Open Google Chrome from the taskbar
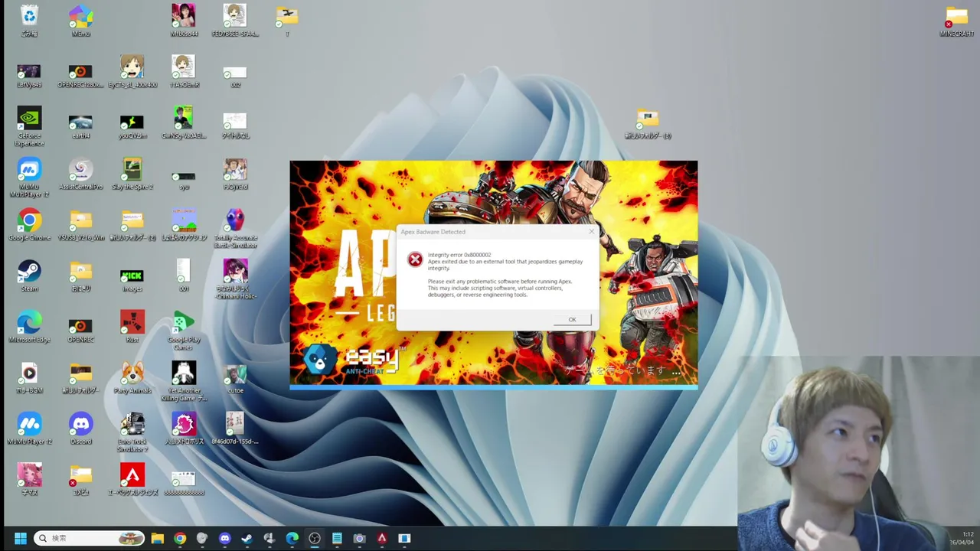Screen dimensions: 980x551 click(180, 538)
